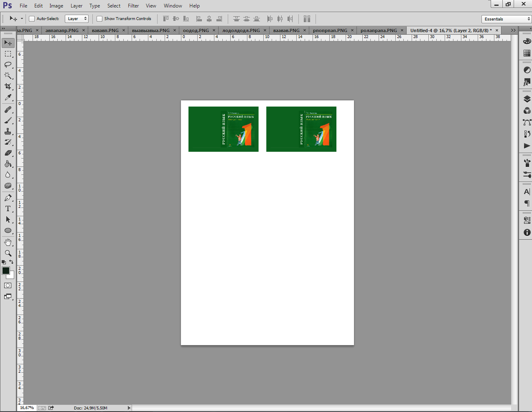Viewport: 532px width, 412px height.
Task: Select the Ellipse shape tool
Action: click(8, 230)
